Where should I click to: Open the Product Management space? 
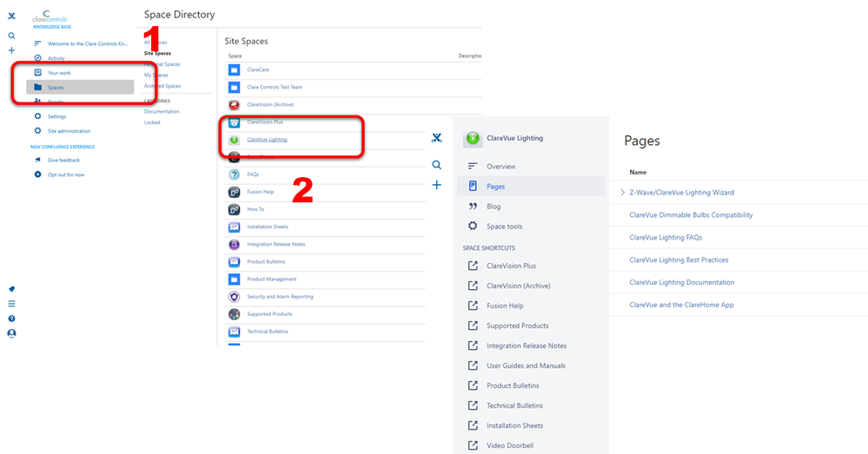pyautogui.click(x=272, y=280)
